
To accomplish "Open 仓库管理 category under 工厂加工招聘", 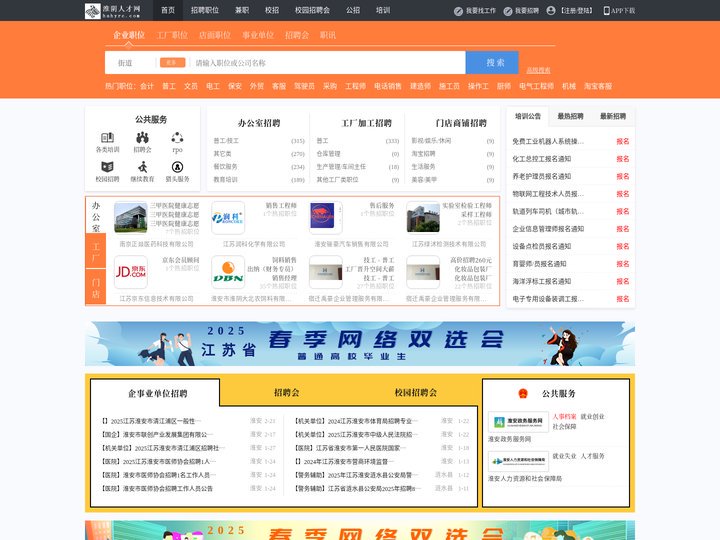I will (x=328, y=154).
